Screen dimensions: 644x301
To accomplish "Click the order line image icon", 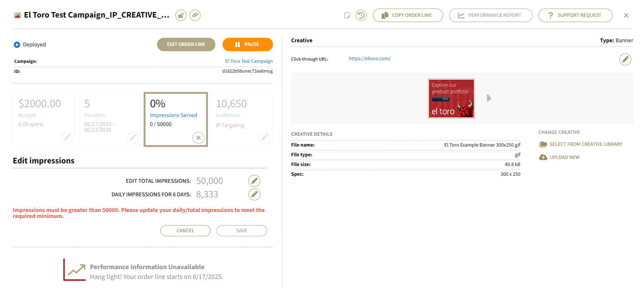I will click(x=17, y=15).
